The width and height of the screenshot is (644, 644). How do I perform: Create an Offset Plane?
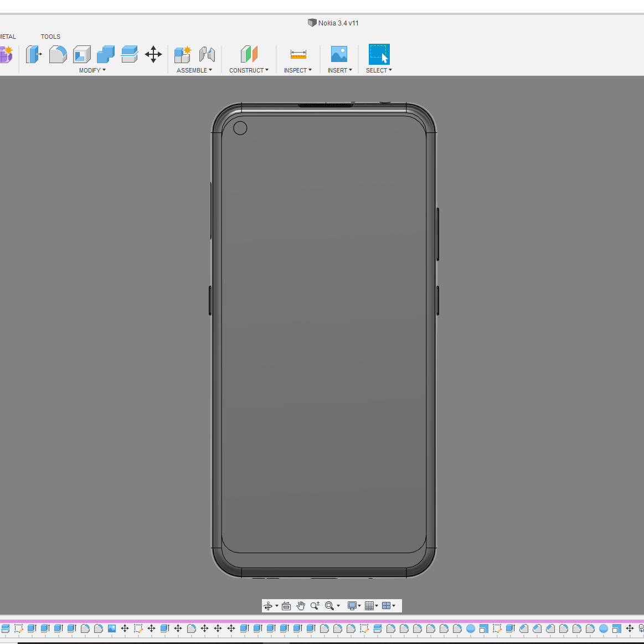point(249,54)
